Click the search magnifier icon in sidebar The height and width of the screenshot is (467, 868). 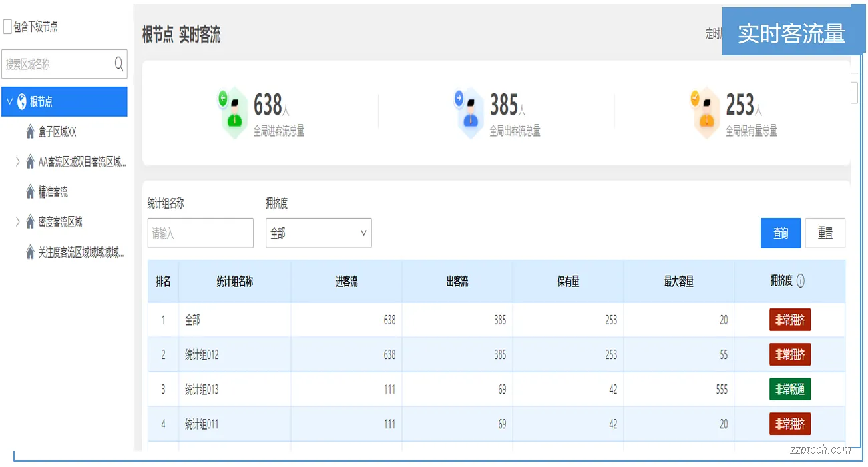coord(119,64)
